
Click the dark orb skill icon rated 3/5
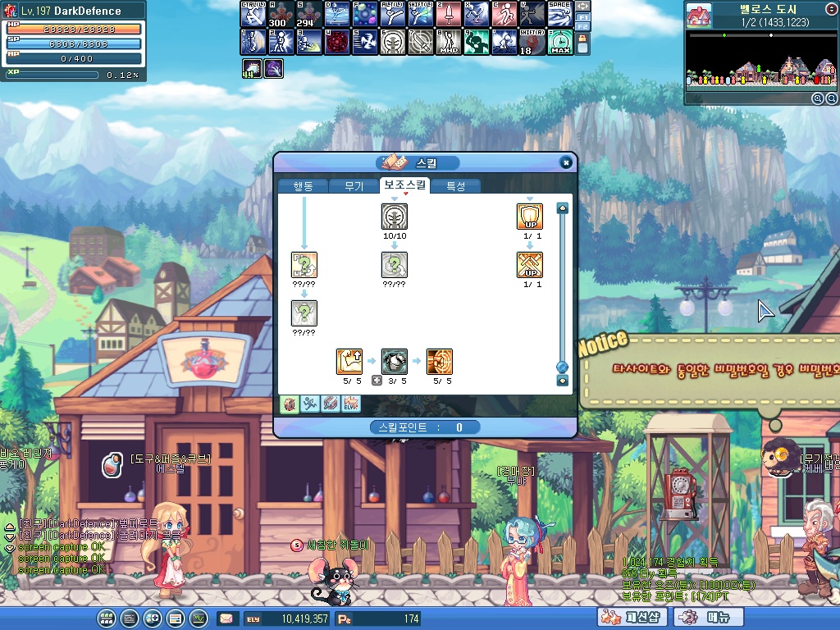point(395,362)
